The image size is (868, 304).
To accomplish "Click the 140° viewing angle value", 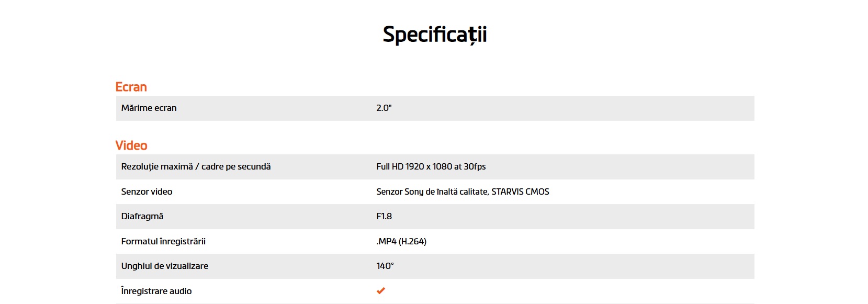I will click(x=385, y=266).
